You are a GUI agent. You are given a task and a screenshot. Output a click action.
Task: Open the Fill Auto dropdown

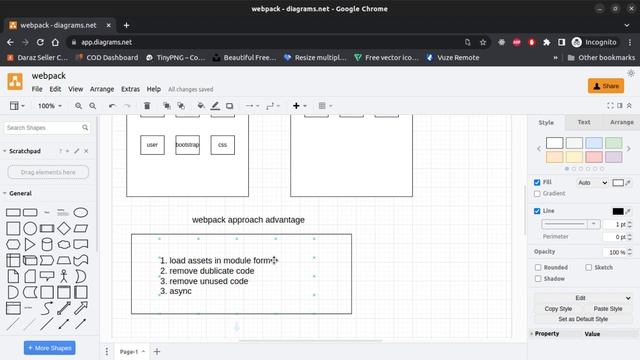tap(592, 183)
